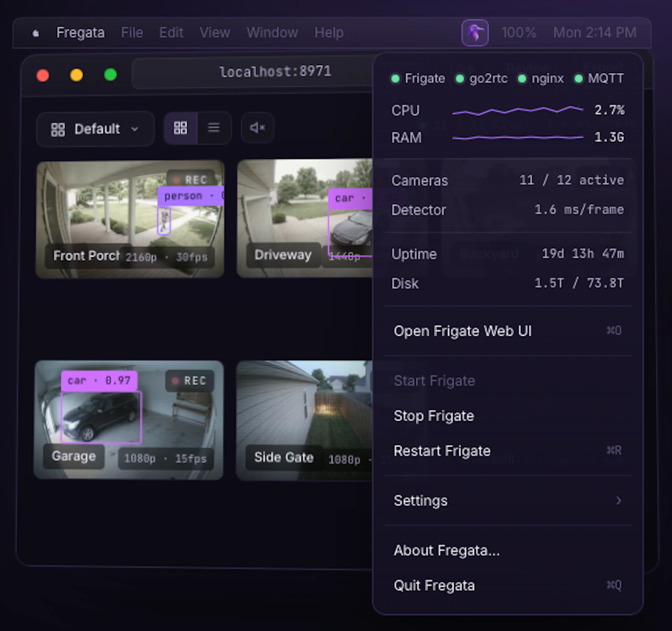The width and height of the screenshot is (672, 631).
Task: Click the CPU usage sparkline graph
Action: tap(517, 110)
